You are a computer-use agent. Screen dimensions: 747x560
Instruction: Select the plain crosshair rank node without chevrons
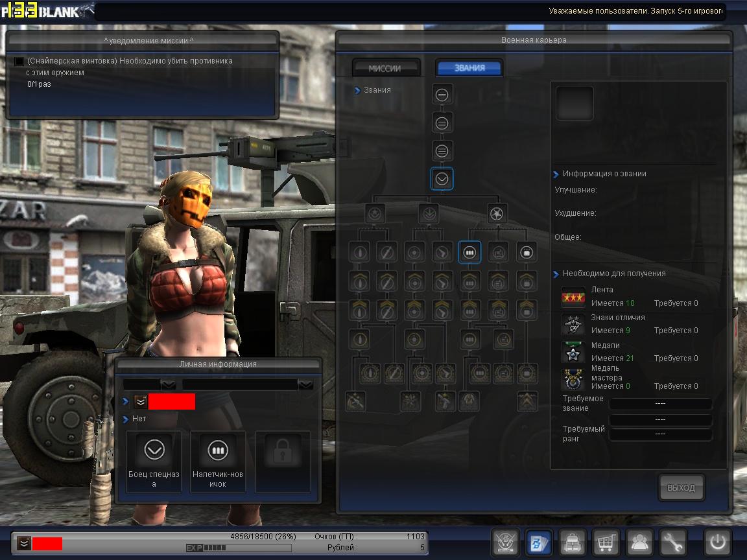click(x=414, y=252)
